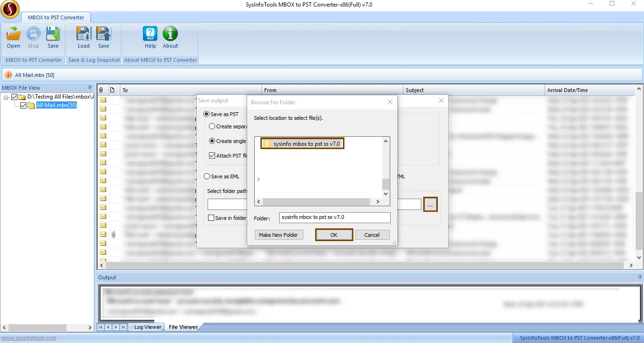Click the horizontal scrollbar thumb in folder list

[316, 201]
